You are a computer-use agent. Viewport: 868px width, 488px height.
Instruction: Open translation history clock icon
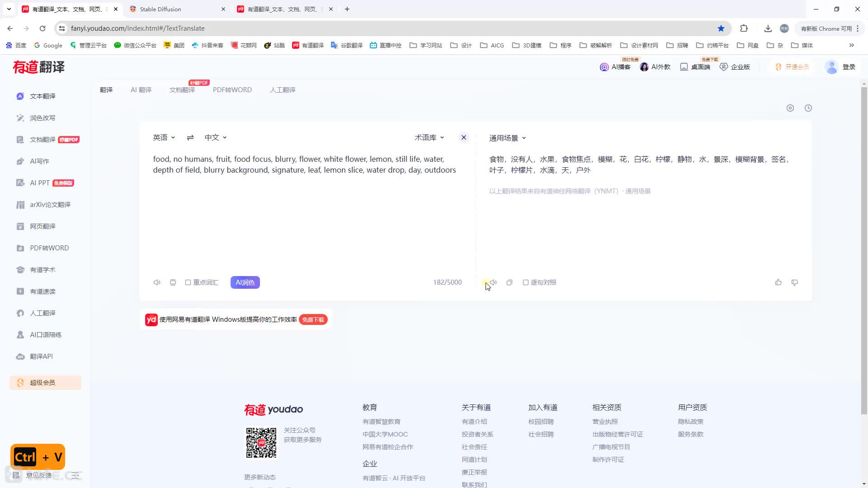tap(808, 108)
